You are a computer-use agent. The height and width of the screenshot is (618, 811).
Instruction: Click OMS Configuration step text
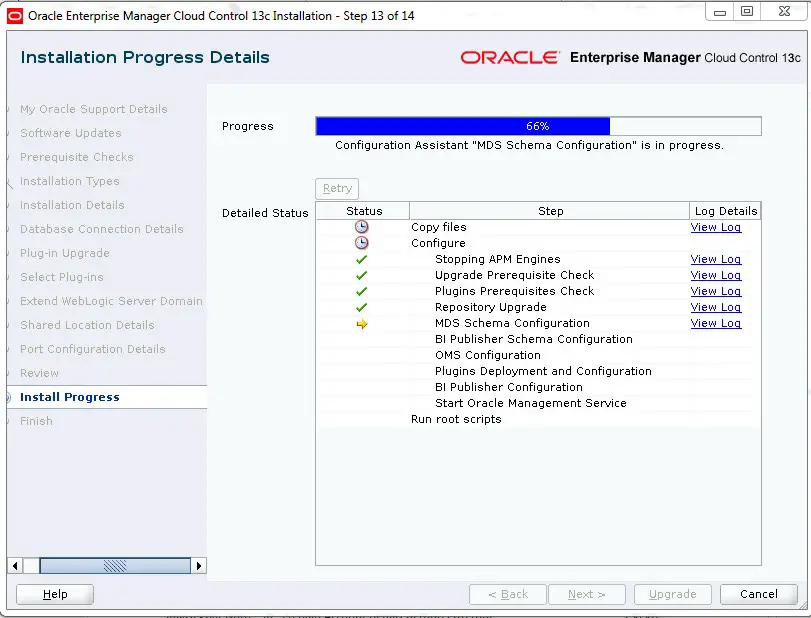tap(488, 355)
